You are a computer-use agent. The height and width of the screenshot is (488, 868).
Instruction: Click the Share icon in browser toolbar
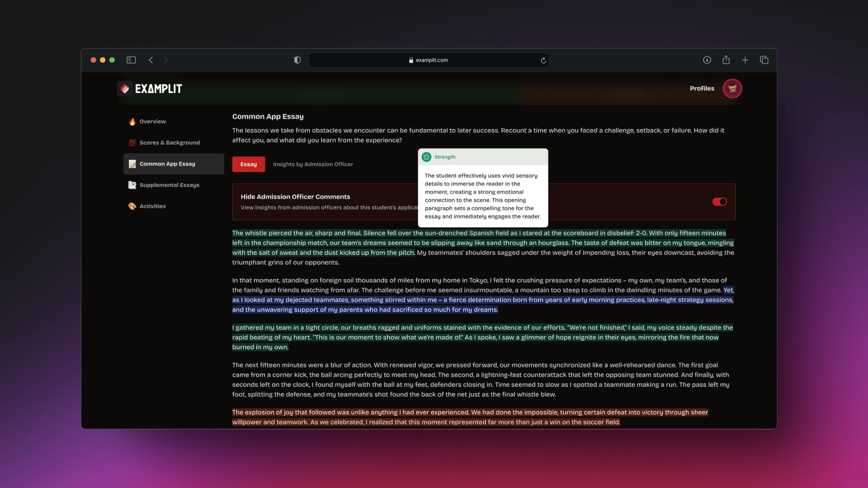(x=726, y=60)
